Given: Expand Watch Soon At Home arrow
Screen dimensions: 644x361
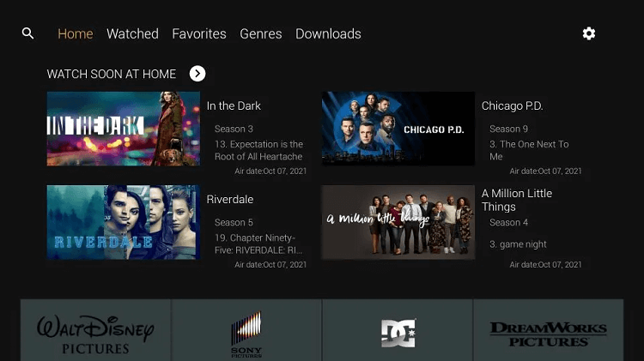Looking at the screenshot, I should pyautogui.click(x=197, y=74).
